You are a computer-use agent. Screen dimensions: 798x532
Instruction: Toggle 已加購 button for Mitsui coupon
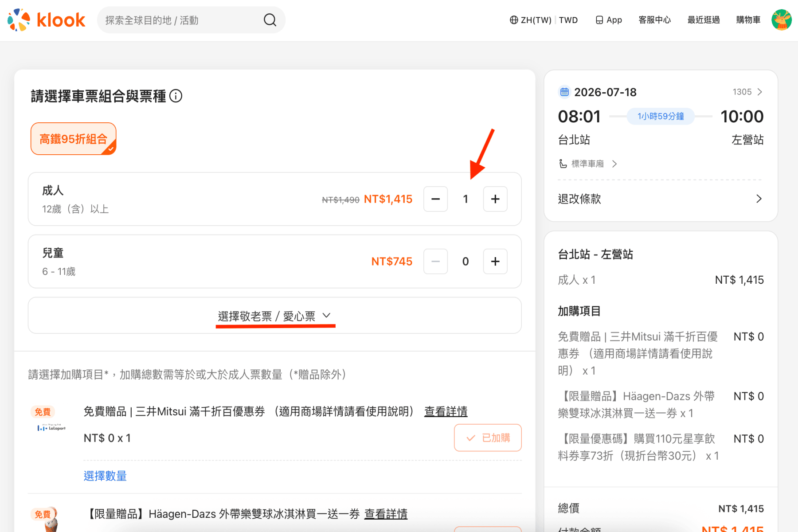[x=488, y=438]
